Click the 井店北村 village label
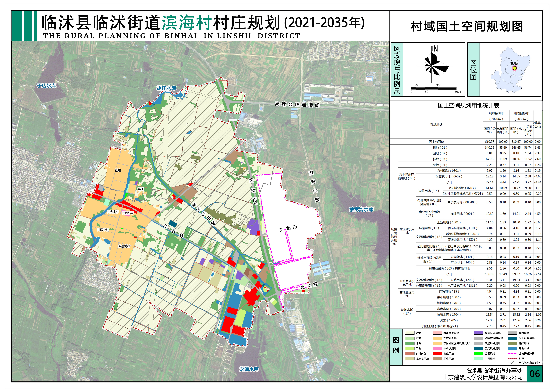 pos(113,212)
